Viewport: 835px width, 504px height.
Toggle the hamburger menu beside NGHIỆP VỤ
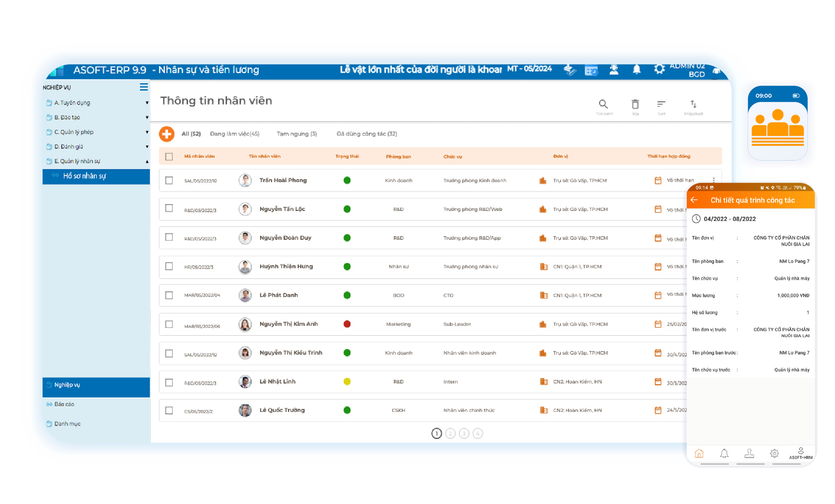(x=143, y=87)
